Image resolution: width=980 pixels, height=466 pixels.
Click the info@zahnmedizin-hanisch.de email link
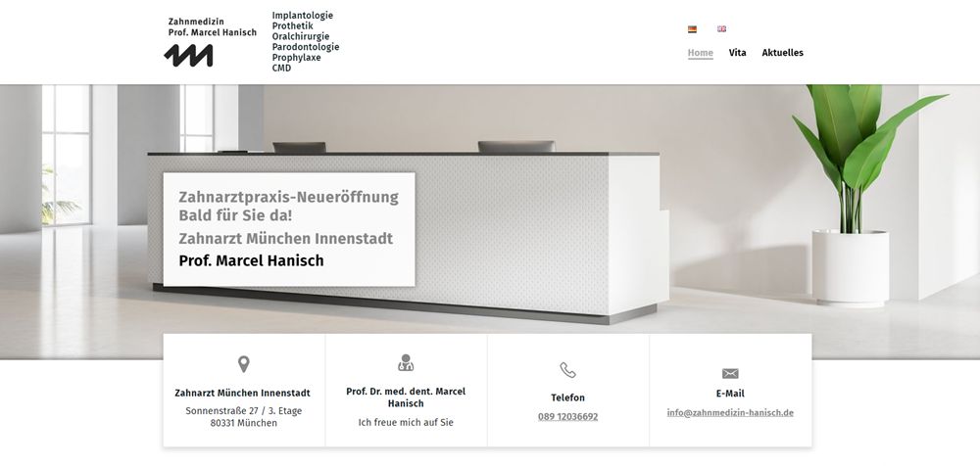coord(730,413)
